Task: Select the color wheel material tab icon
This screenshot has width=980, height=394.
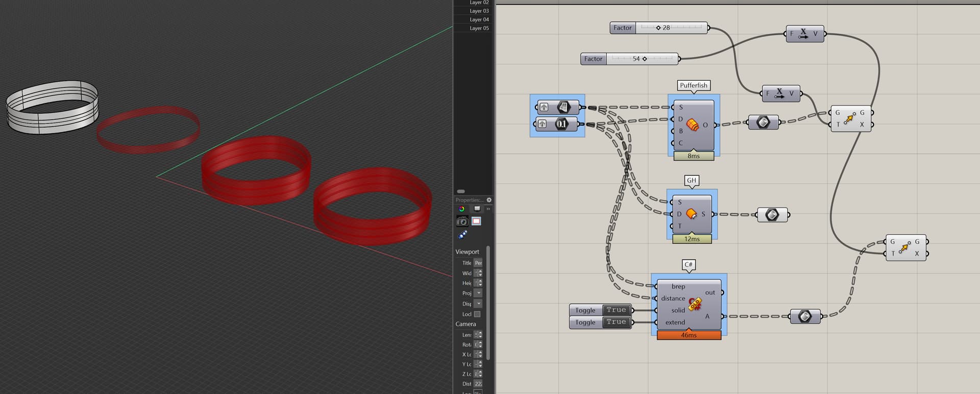Action: [x=461, y=209]
